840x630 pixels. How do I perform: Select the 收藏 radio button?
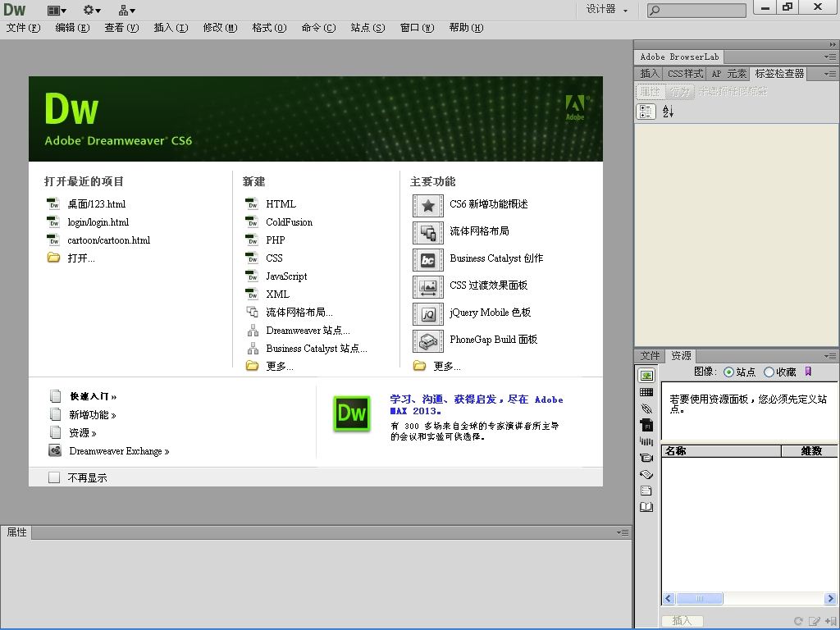pyautogui.click(x=769, y=372)
